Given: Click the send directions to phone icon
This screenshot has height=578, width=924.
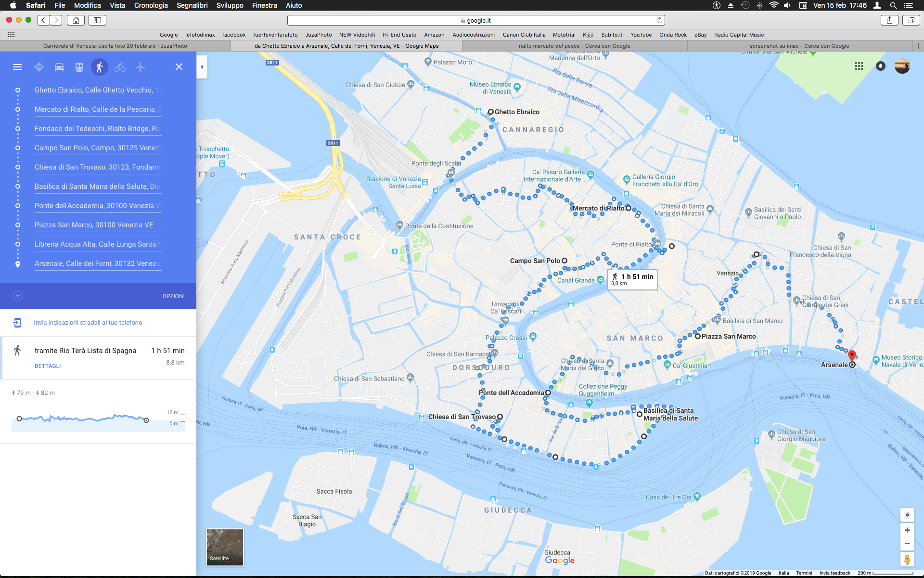Looking at the screenshot, I should 17,323.
